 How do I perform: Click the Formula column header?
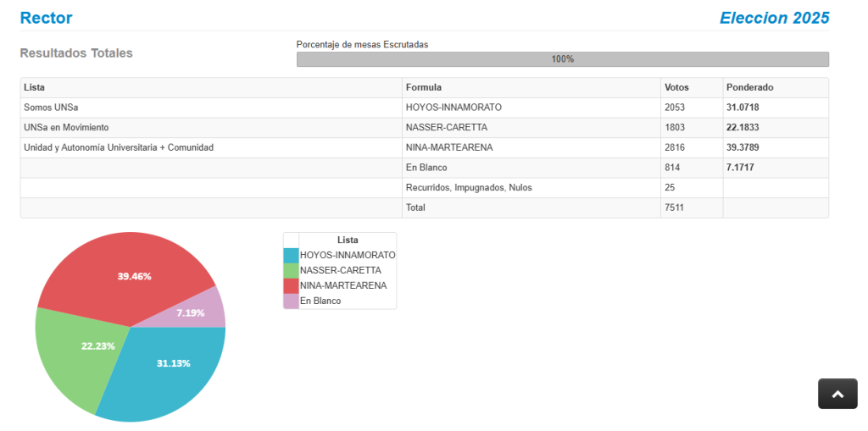click(424, 87)
